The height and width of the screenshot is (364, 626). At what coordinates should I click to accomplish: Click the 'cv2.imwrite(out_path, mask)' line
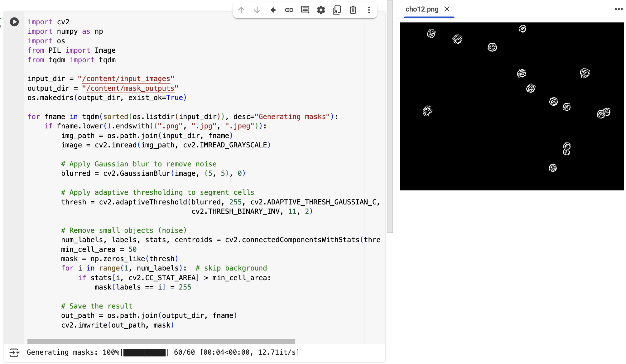click(118, 325)
